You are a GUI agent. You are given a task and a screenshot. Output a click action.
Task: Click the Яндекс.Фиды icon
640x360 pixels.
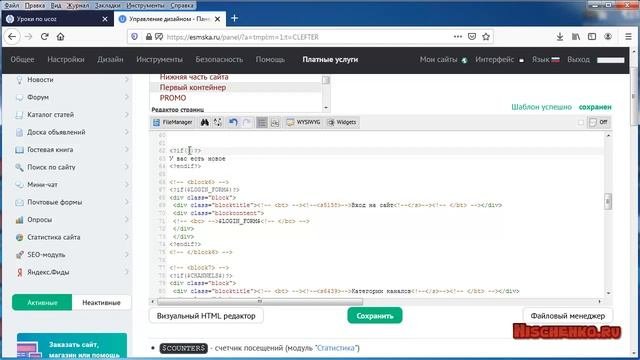click(19, 272)
